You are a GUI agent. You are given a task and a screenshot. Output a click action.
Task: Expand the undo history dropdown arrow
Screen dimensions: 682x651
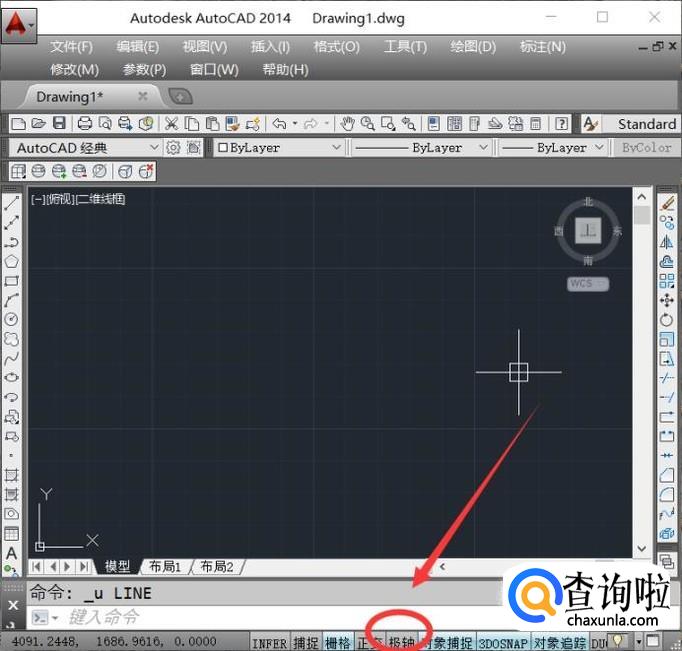click(295, 124)
